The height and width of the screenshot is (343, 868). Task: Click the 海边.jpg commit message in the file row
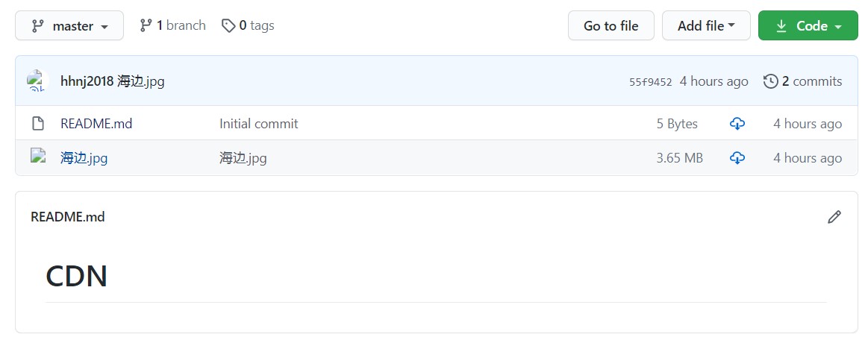pyautogui.click(x=243, y=158)
